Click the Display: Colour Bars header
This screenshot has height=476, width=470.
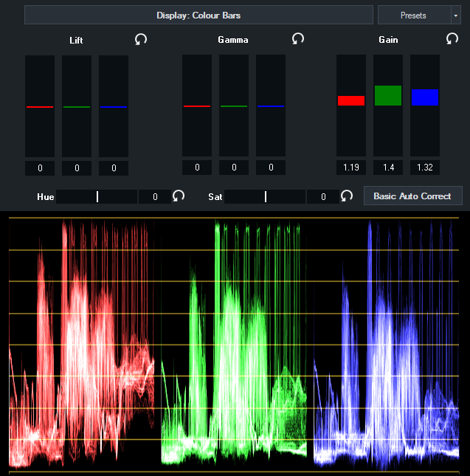(198, 15)
